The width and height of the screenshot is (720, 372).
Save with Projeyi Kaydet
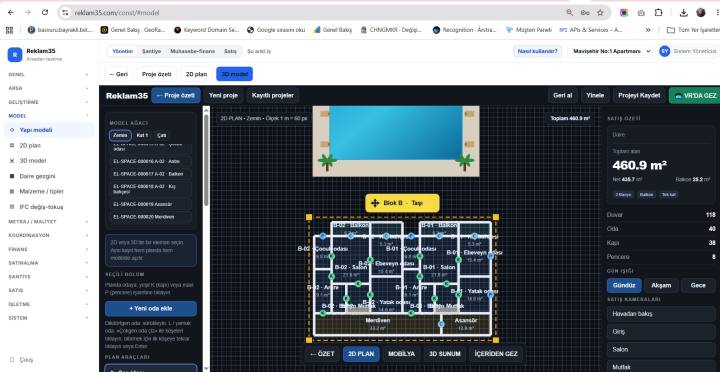(x=639, y=96)
